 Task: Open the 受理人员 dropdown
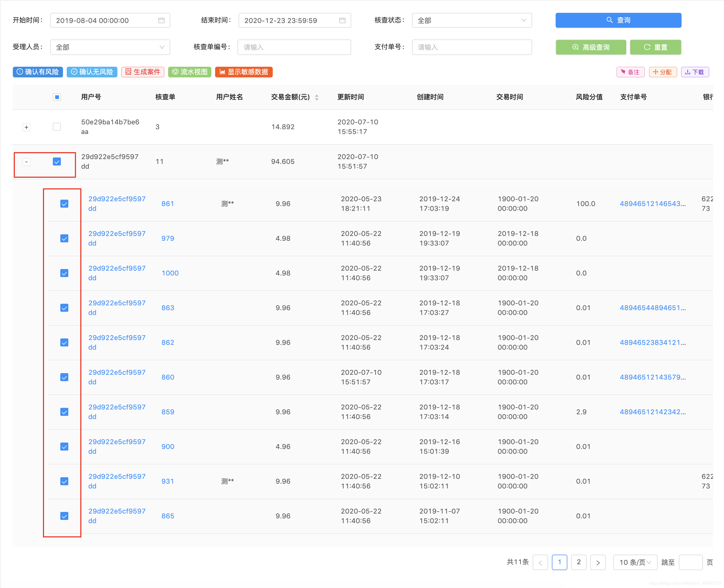click(x=110, y=47)
